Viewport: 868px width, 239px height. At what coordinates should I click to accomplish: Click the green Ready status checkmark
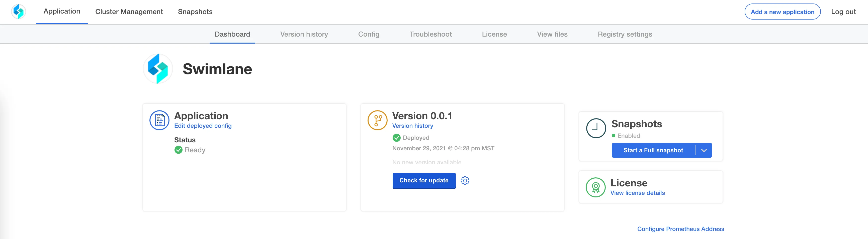click(x=179, y=150)
